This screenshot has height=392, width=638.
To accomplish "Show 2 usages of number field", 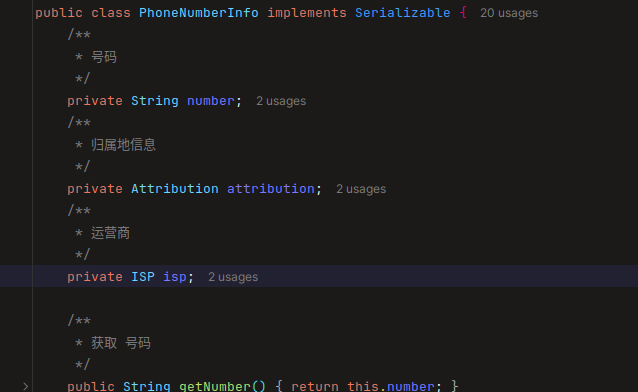I will pyautogui.click(x=281, y=101).
